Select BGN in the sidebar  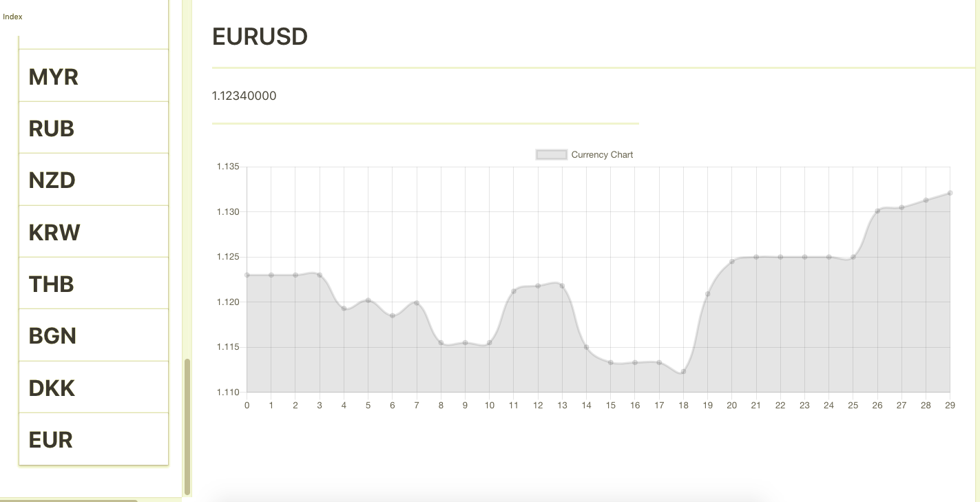[x=52, y=336]
